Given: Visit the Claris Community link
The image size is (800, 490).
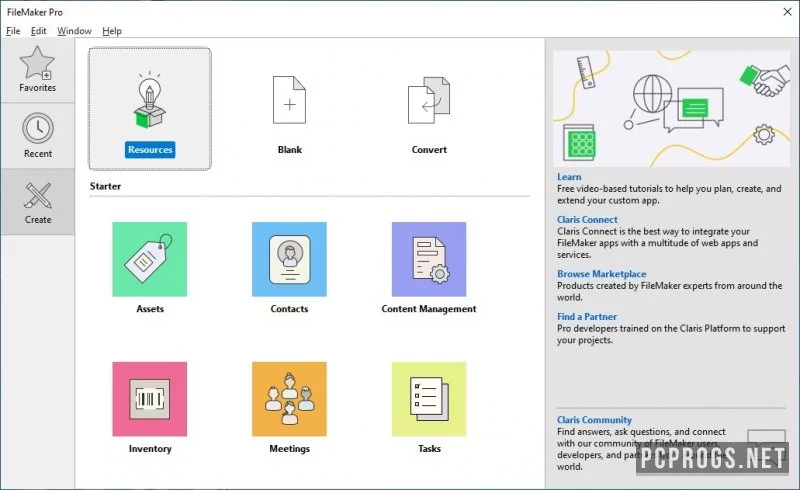Looking at the screenshot, I should click(594, 420).
